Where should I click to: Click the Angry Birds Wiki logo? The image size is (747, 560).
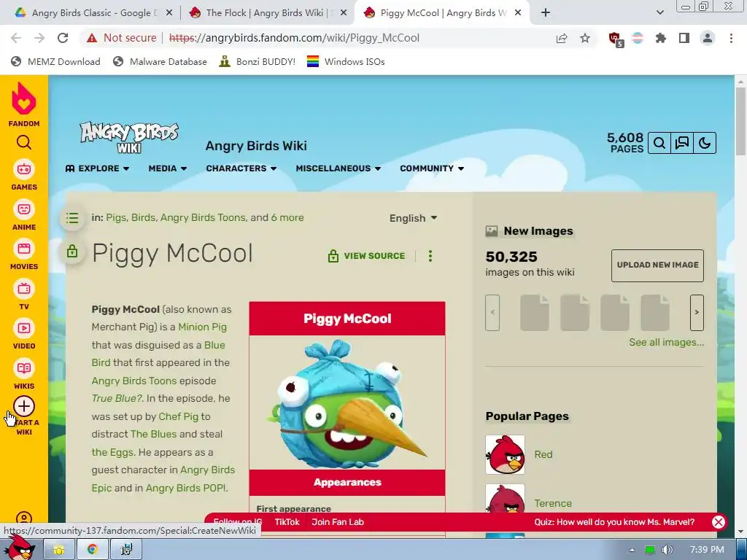[x=129, y=137]
